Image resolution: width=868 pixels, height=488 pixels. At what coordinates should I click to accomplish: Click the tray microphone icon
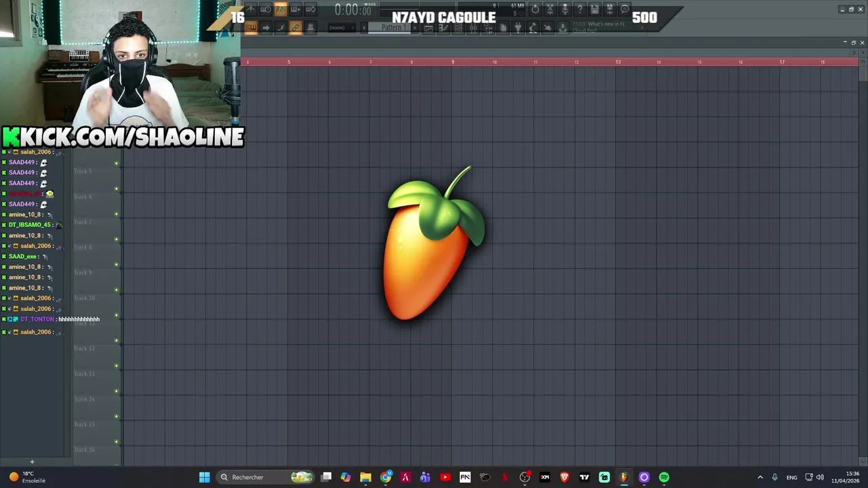coord(774,477)
